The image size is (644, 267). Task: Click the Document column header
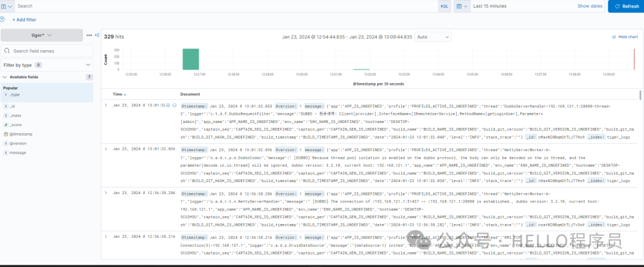click(x=190, y=94)
